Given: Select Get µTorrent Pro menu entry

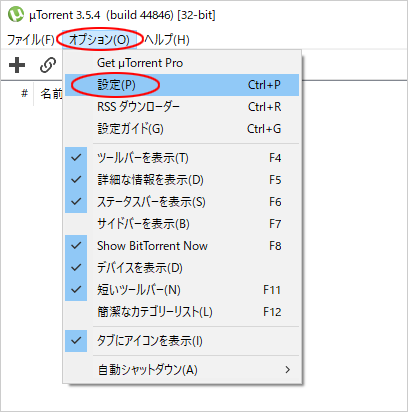Looking at the screenshot, I should coord(182,63).
